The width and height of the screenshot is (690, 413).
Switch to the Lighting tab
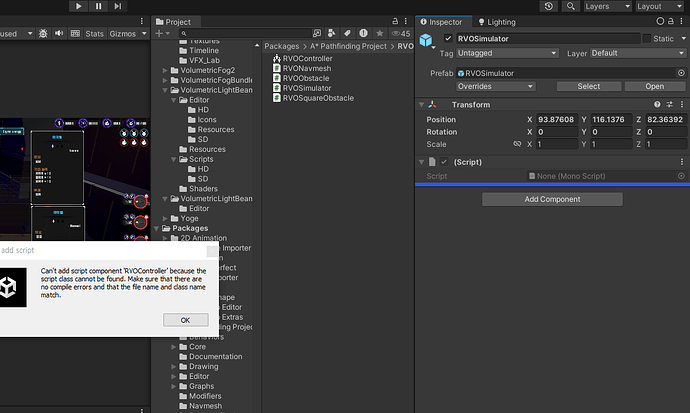pyautogui.click(x=496, y=21)
